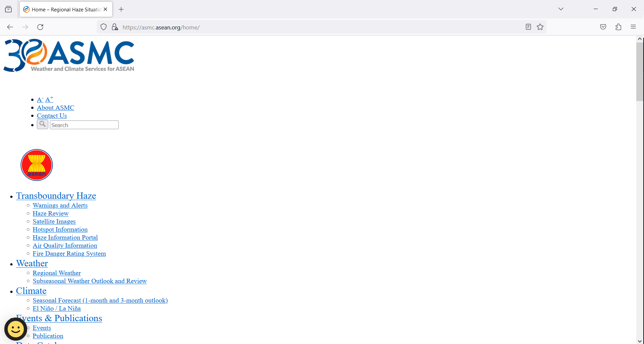Open the browser extensions icon
This screenshot has width=644, height=344.
point(618,27)
